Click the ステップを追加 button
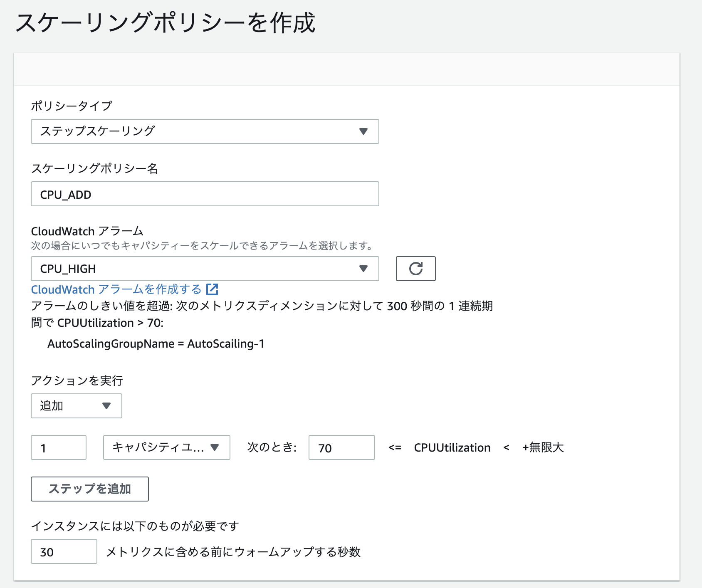 [89, 489]
